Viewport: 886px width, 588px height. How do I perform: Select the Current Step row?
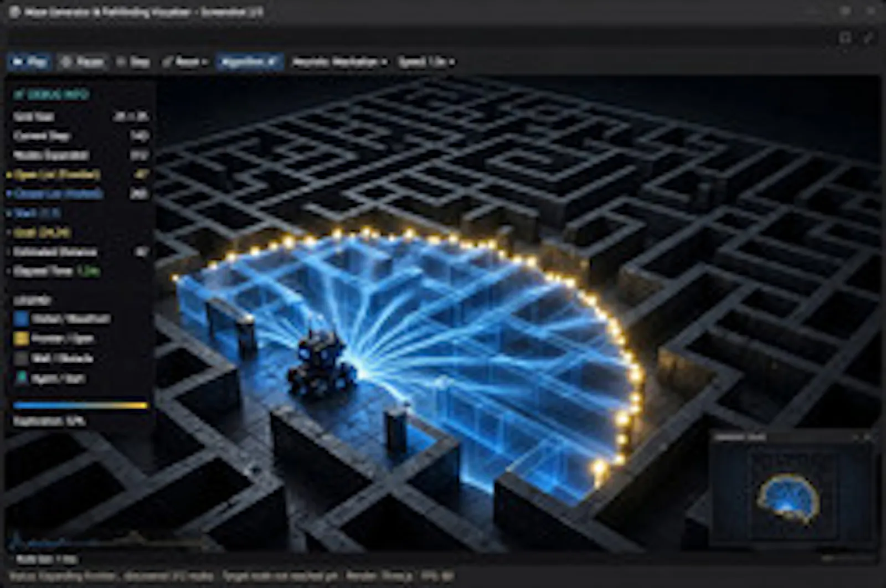[x=80, y=136]
